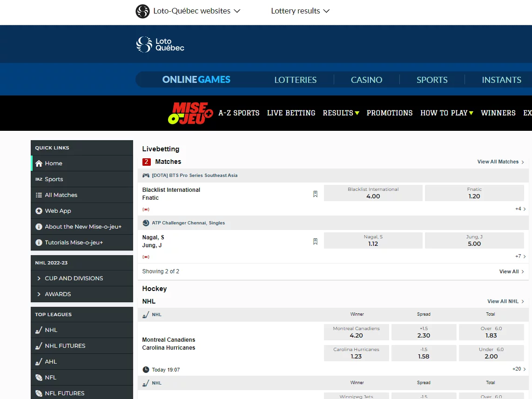Open the CASINO tab
Image resolution: width=532 pixels, height=399 pixels.
coord(366,80)
